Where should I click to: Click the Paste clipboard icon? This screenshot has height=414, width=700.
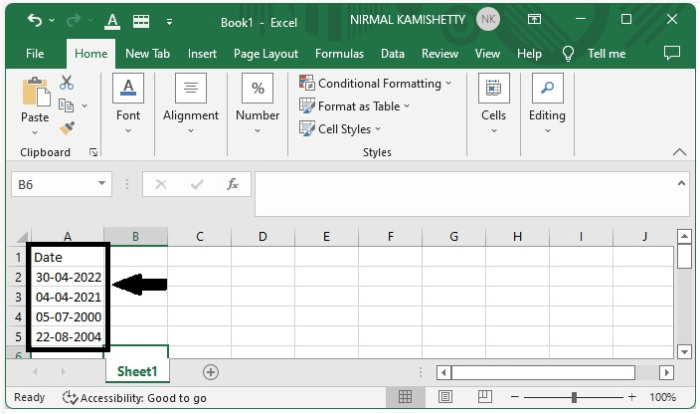[36, 93]
